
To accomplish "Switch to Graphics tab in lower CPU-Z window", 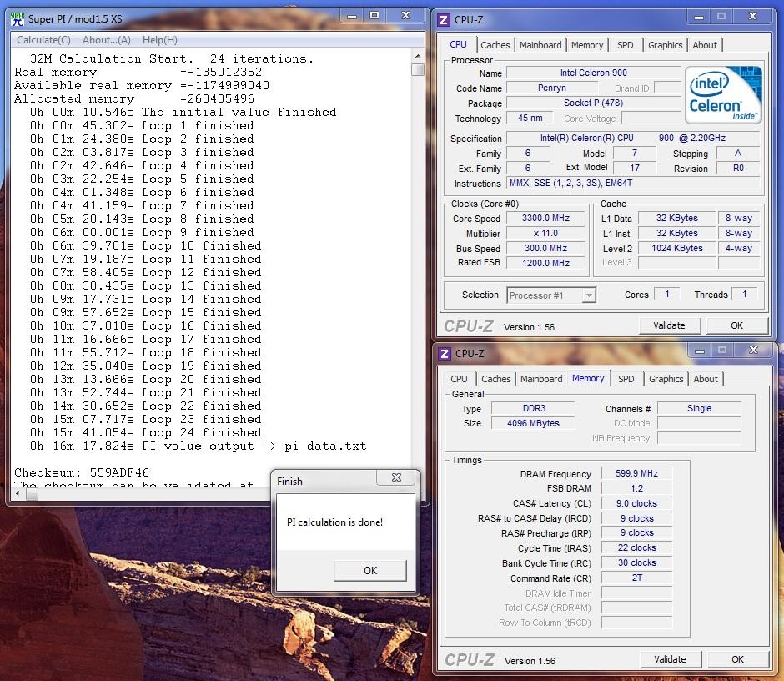I will tap(666, 379).
